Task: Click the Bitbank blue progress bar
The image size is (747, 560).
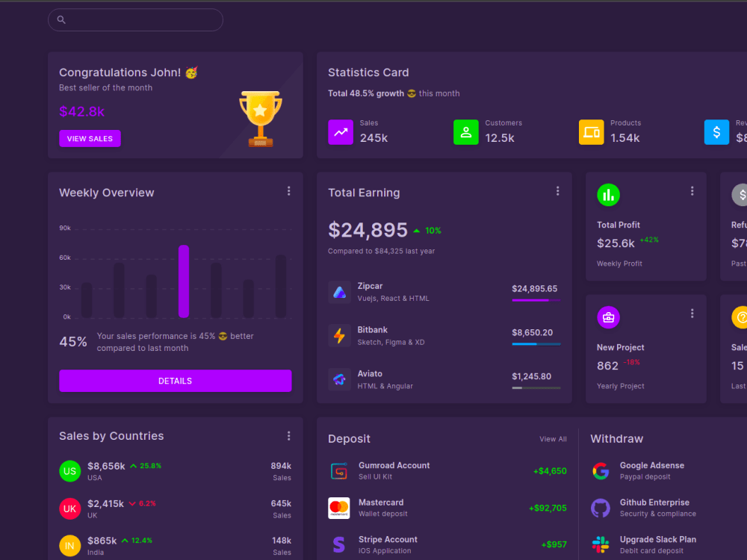Action: click(x=536, y=343)
